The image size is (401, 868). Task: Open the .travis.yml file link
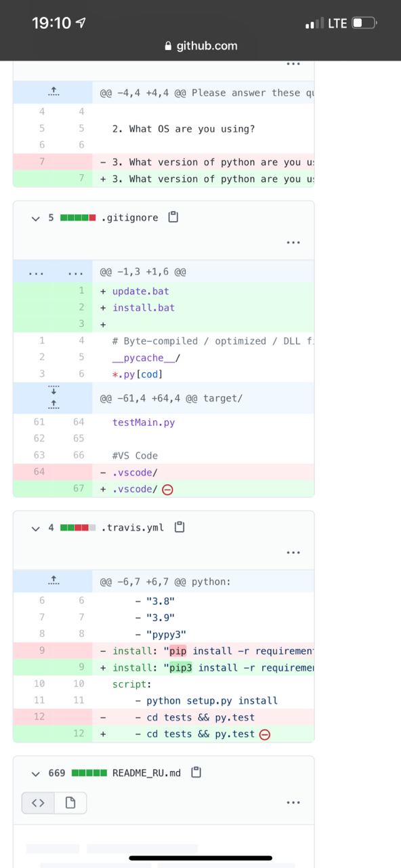click(132, 528)
